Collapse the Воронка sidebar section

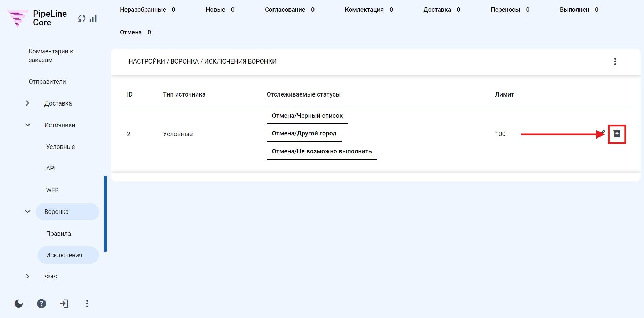pos(28,212)
